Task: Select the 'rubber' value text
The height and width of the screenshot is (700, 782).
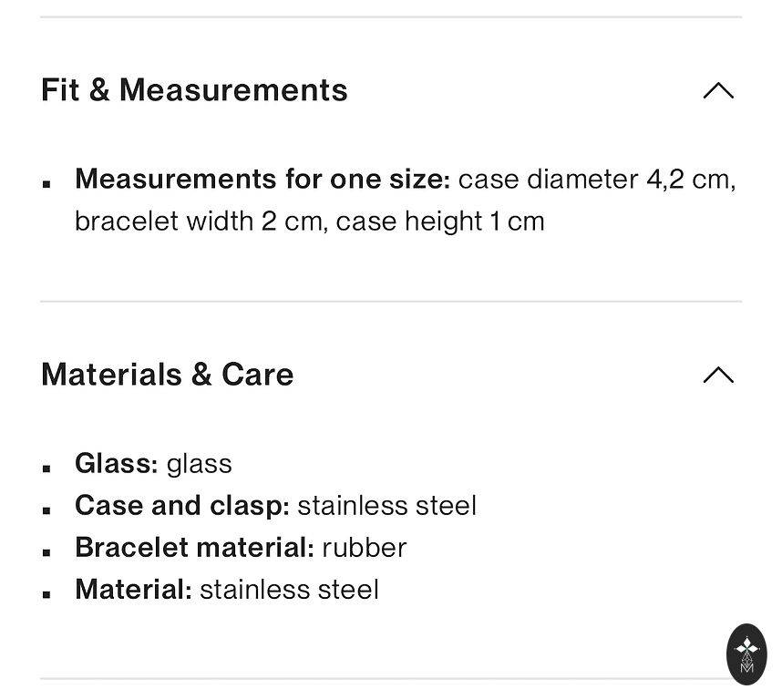Action: pos(364,548)
